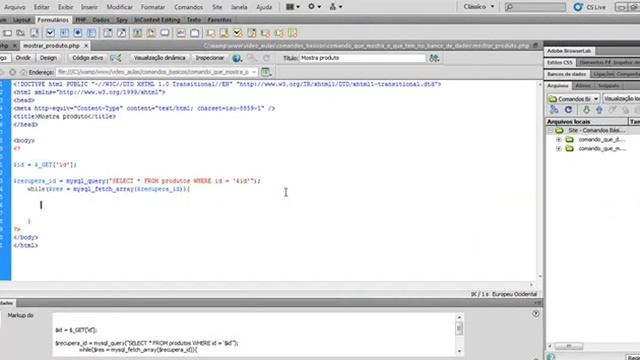
Task: Insert a Checkbox Group element
Action: [64, 33]
